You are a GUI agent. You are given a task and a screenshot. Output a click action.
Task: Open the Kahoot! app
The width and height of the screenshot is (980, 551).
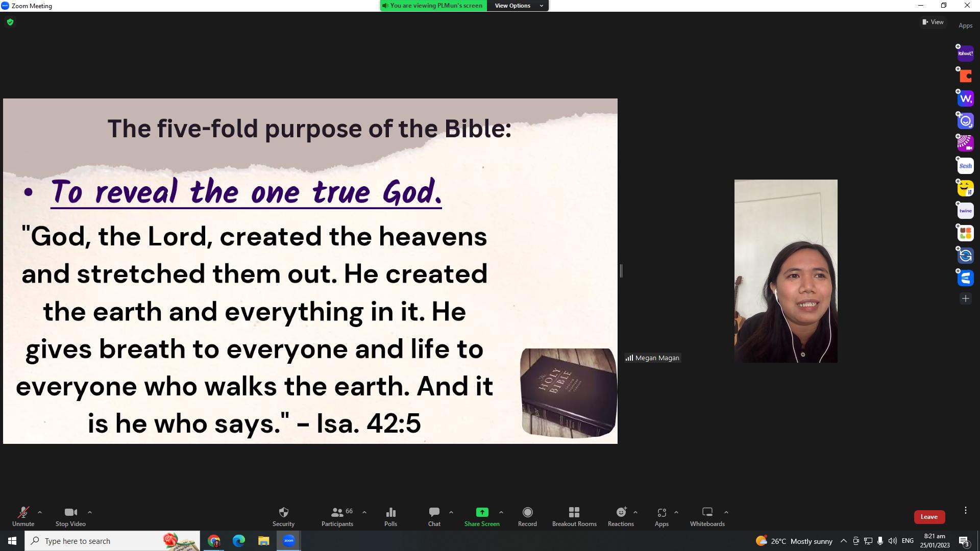coord(965,54)
